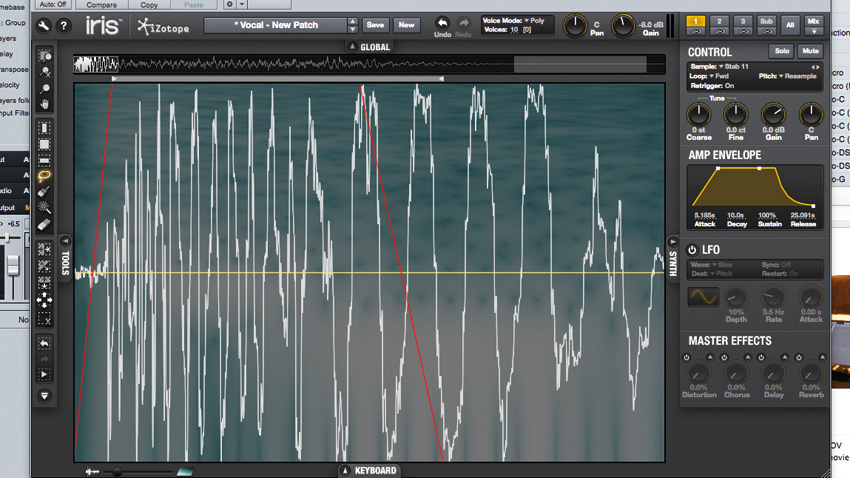Select the time selection tool

click(x=44, y=128)
